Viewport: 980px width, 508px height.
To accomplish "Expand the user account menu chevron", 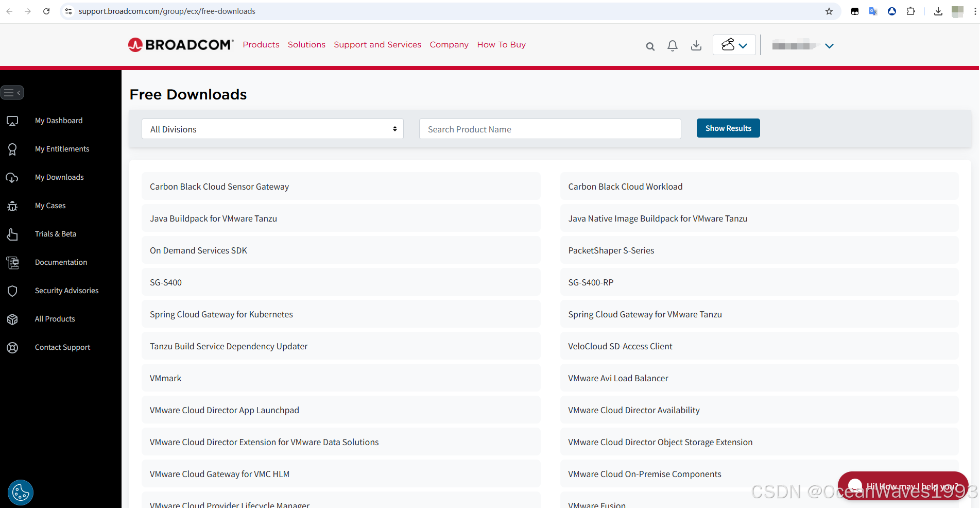I will (x=829, y=46).
